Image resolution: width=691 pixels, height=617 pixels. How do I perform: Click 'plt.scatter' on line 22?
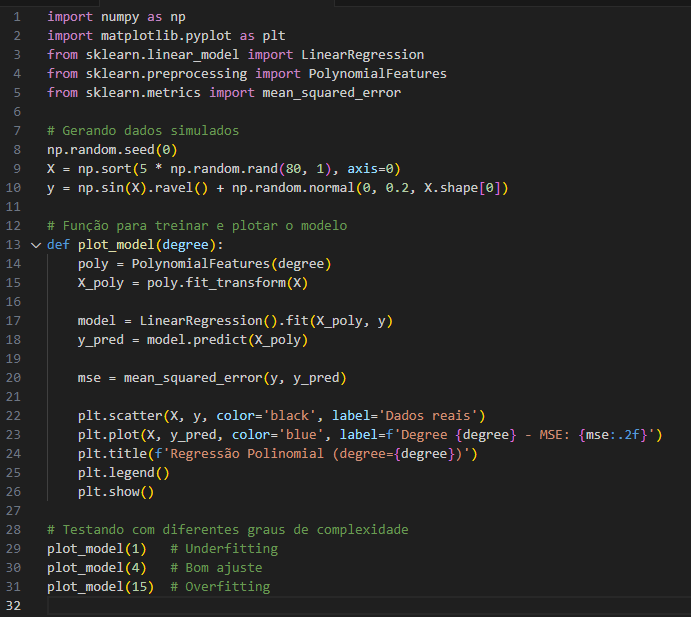[120, 416]
